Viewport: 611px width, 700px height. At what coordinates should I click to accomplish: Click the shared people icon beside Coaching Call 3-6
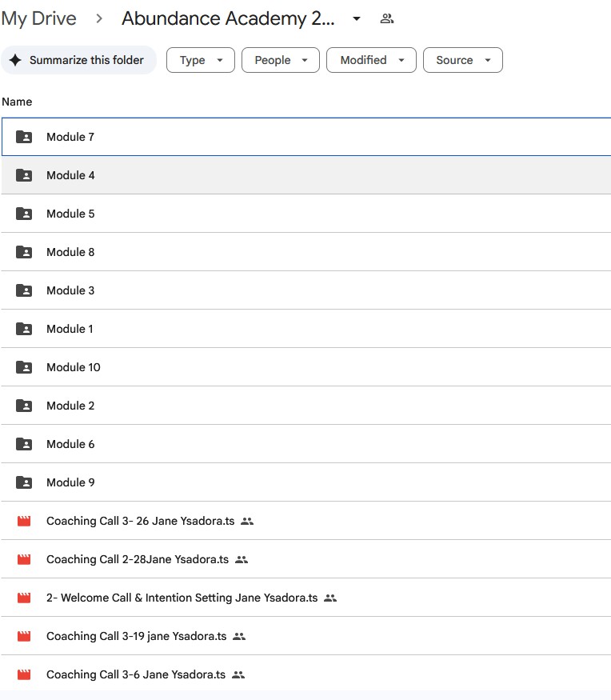coord(238,674)
